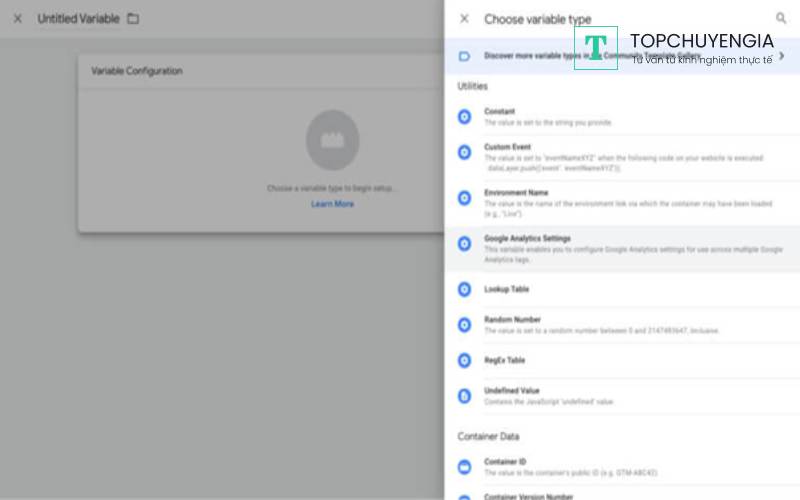The height and width of the screenshot is (500, 800).
Task: Open search in Choose variable type panel
Action: (x=781, y=18)
